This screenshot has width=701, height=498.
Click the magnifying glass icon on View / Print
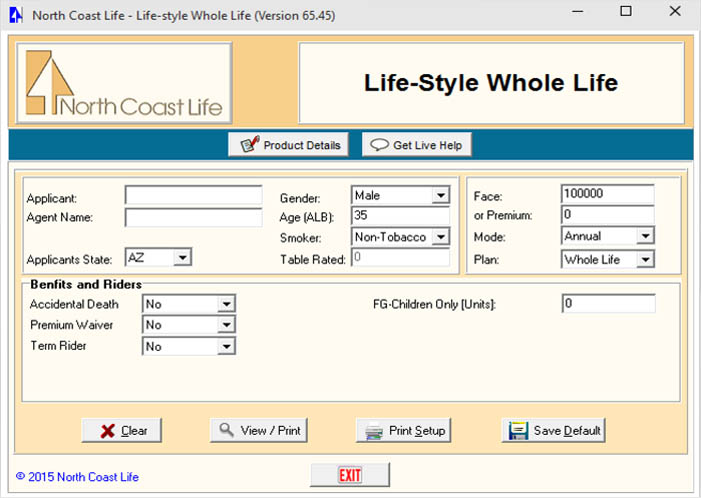tap(227, 430)
